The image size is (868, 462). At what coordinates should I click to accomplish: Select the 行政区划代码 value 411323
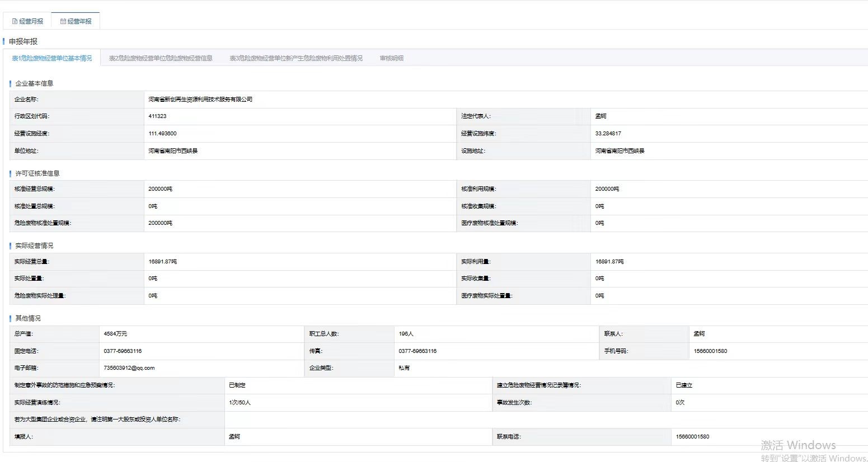[157, 116]
